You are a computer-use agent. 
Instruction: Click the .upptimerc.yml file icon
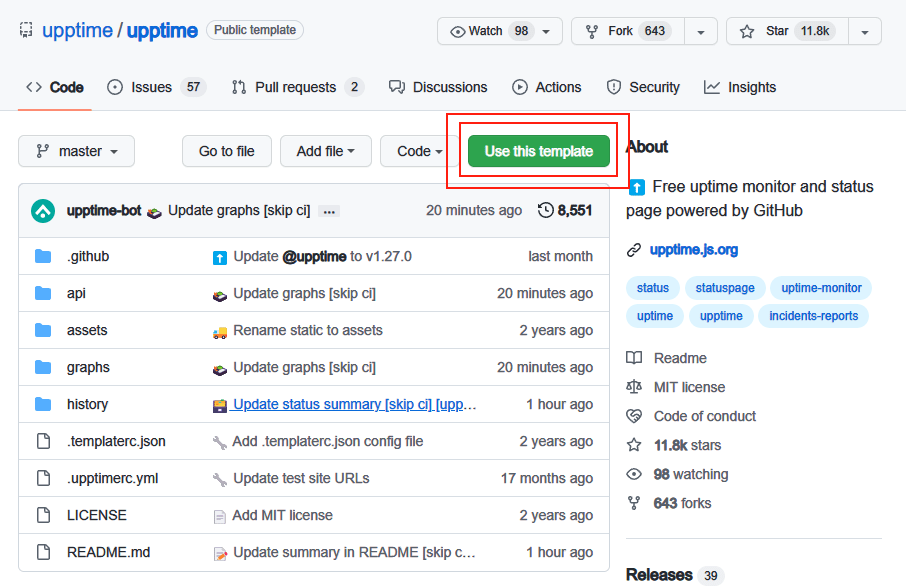pos(43,478)
